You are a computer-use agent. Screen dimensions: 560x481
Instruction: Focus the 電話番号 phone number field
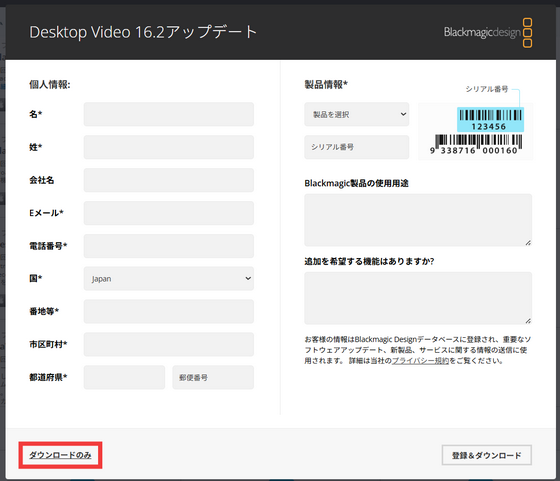[169, 246]
